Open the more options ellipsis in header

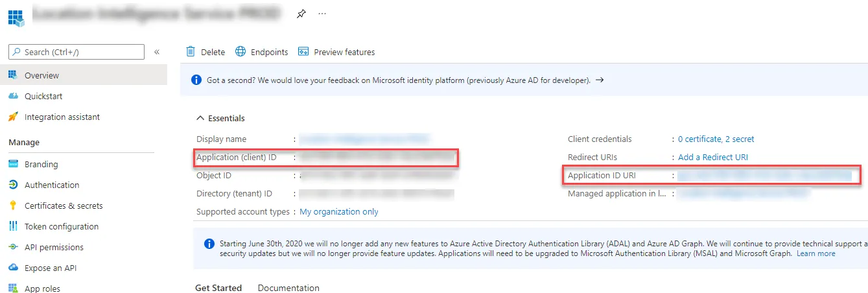pyautogui.click(x=322, y=14)
